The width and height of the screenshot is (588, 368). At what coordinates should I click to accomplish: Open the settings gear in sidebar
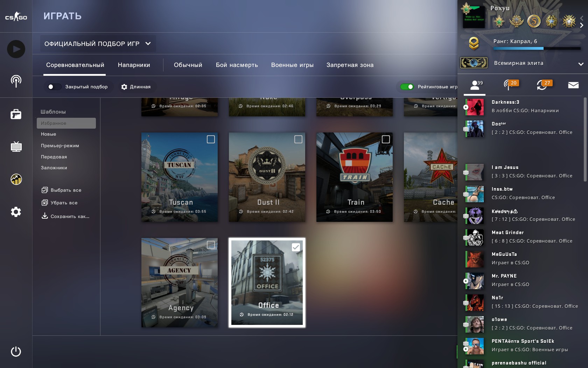click(16, 212)
